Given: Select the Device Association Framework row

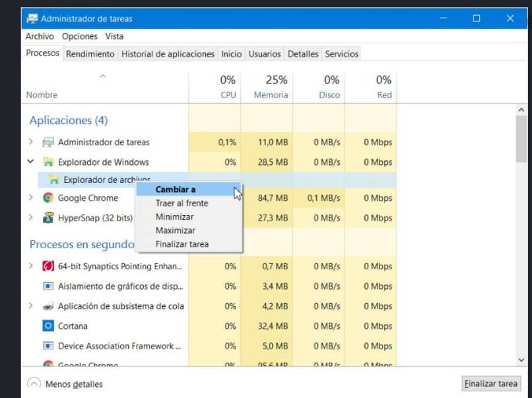Looking at the screenshot, I should [209, 346].
